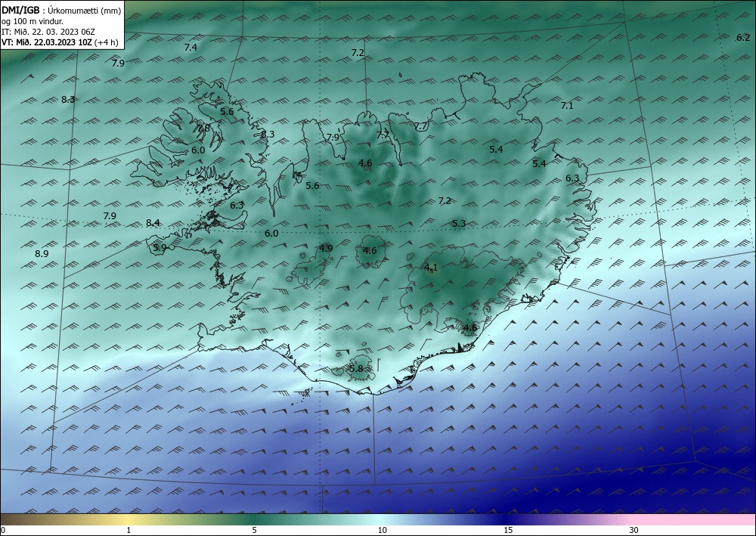Click the 6.2 value label on the map
The height and width of the screenshot is (536, 756).
coord(743,38)
